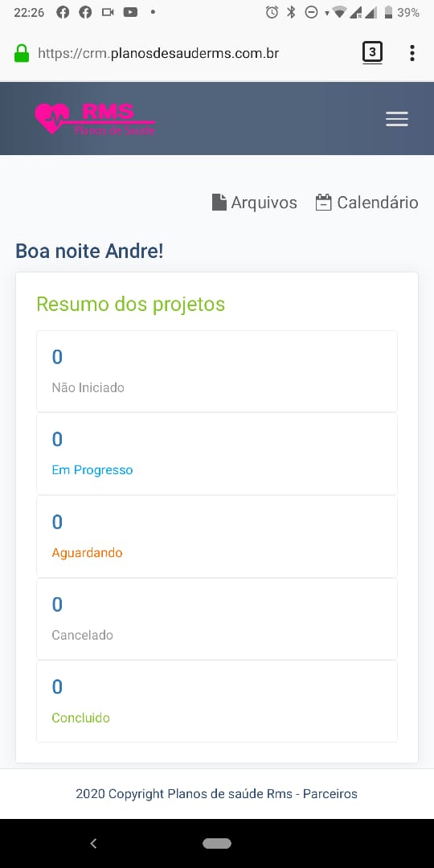This screenshot has width=434, height=868.
Task: Tap the Android back navigation arrow
Action: (x=93, y=844)
